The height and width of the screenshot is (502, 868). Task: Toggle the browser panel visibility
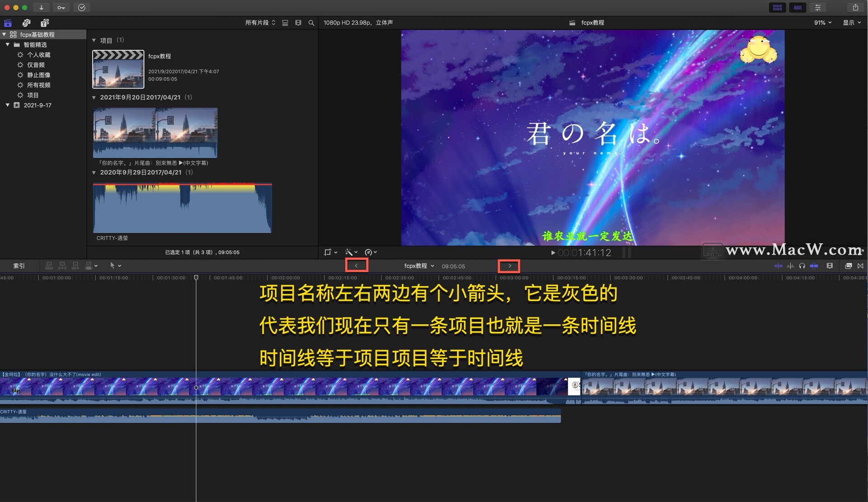[777, 7]
